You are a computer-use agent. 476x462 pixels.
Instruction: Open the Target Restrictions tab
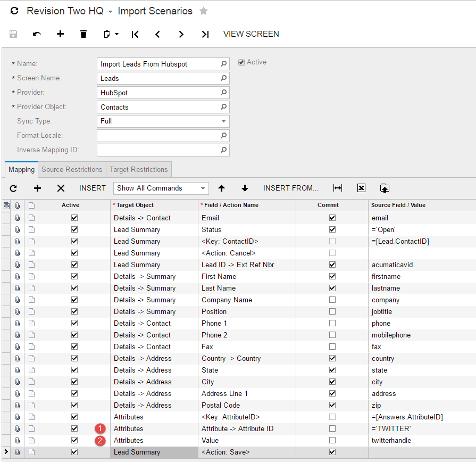tap(139, 169)
